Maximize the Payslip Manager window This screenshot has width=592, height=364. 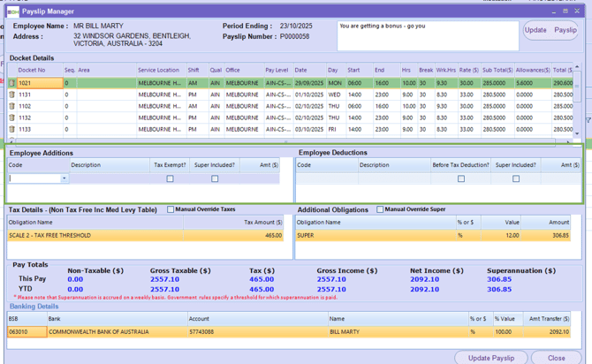[565, 11]
